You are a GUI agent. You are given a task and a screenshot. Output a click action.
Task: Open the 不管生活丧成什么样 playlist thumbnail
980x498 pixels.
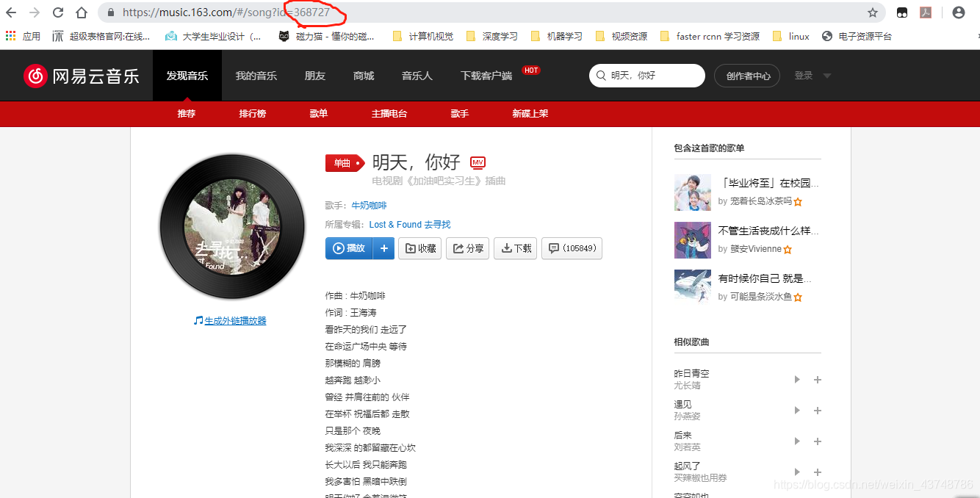[693, 240]
